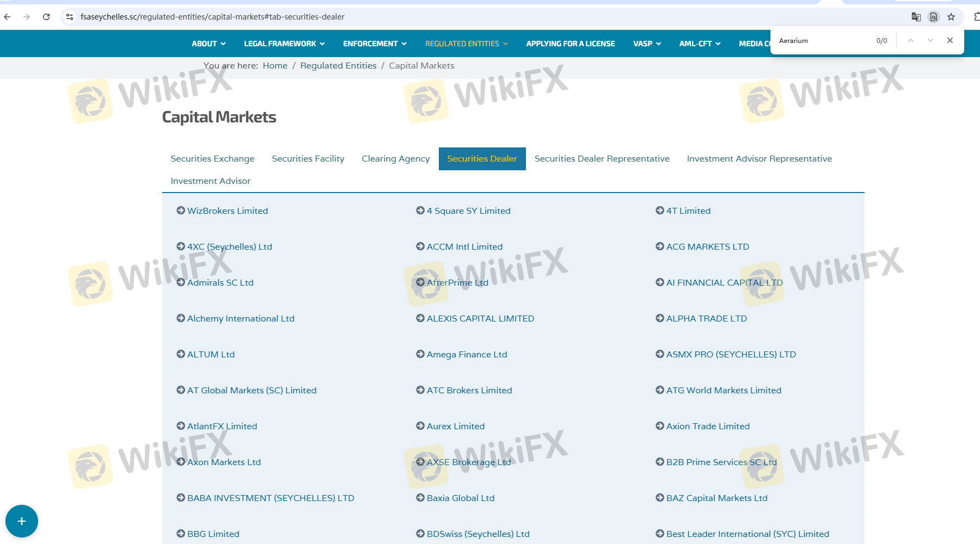The height and width of the screenshot is (544, 980).
Task: Open 4XC (Seychelles) Ltd entry
Action: click(x=230, y=246)
